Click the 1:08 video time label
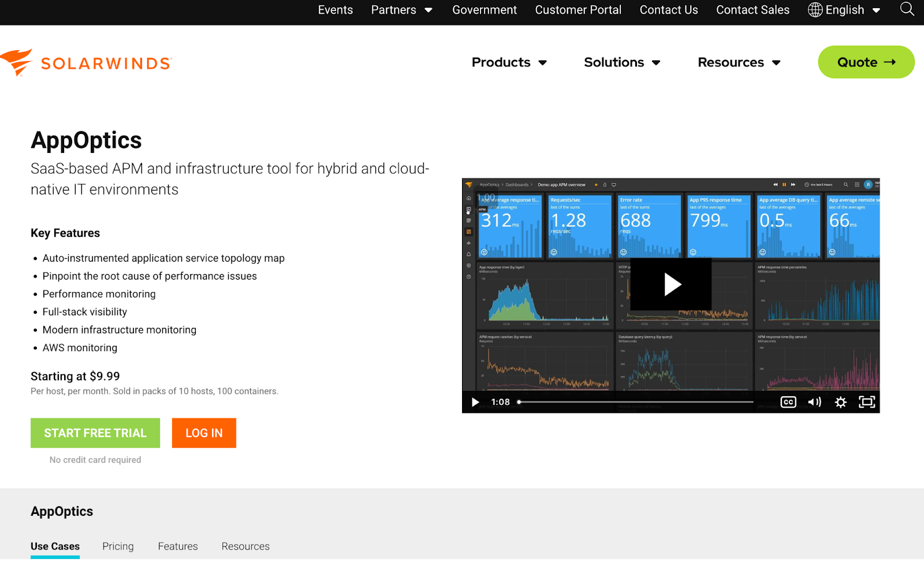The image size is (924, 574). (x=500, y=402)
